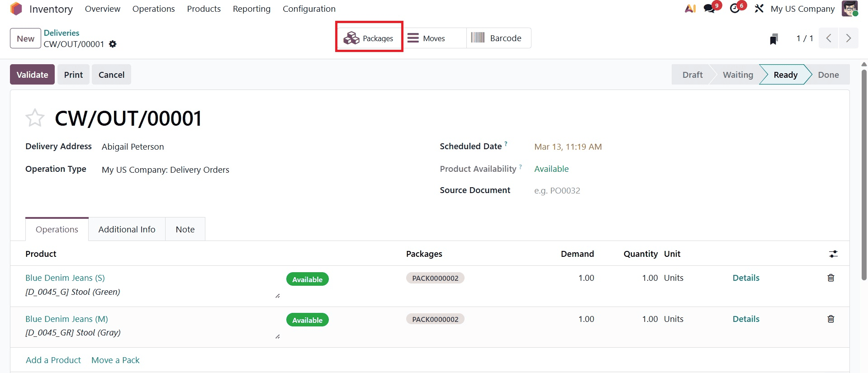
Task: Open Blue Denim Jeans (S) product link
Action: [65, 278]
